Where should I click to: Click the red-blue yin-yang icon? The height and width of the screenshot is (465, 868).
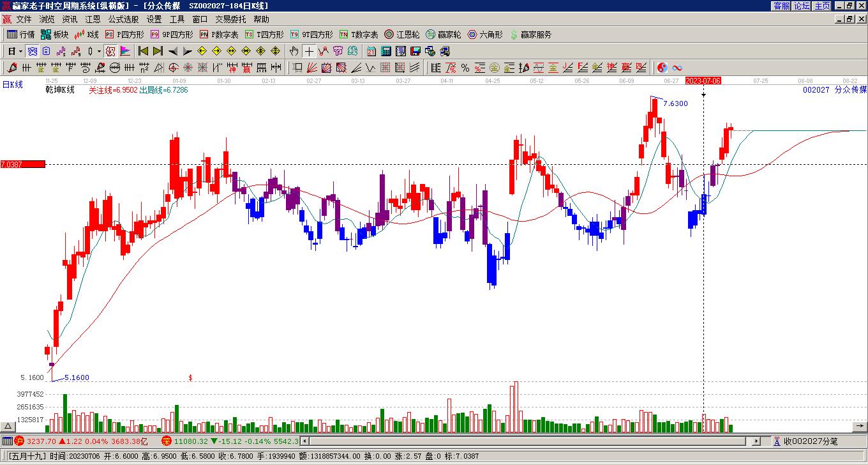tap(662, 68)
